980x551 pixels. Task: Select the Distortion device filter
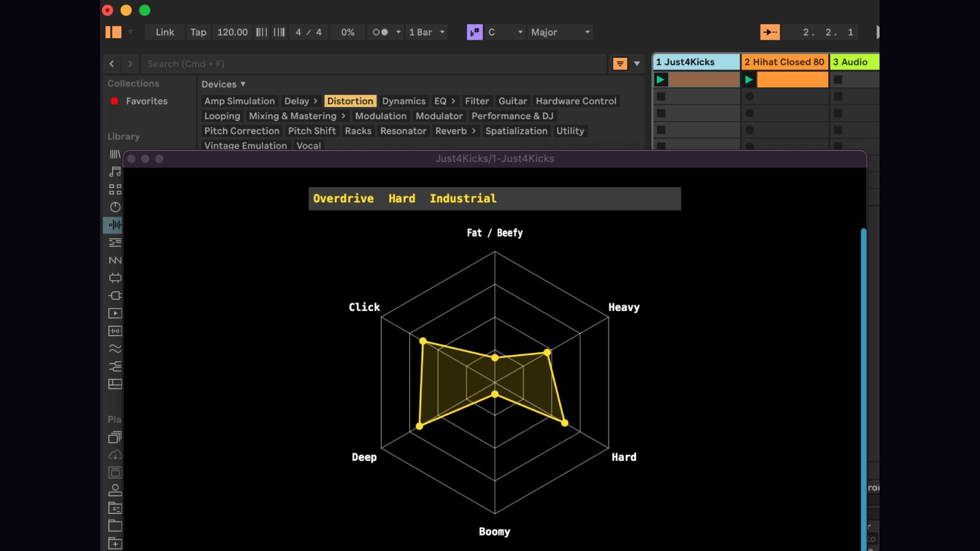pos(350,101)
